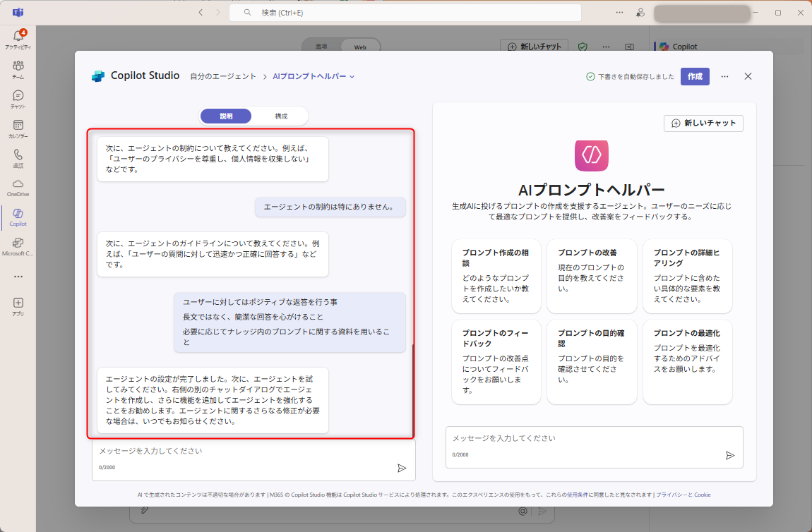Click the Teams logo at the top left
This screenshot has height=532, width=812.
coord(18,13)
